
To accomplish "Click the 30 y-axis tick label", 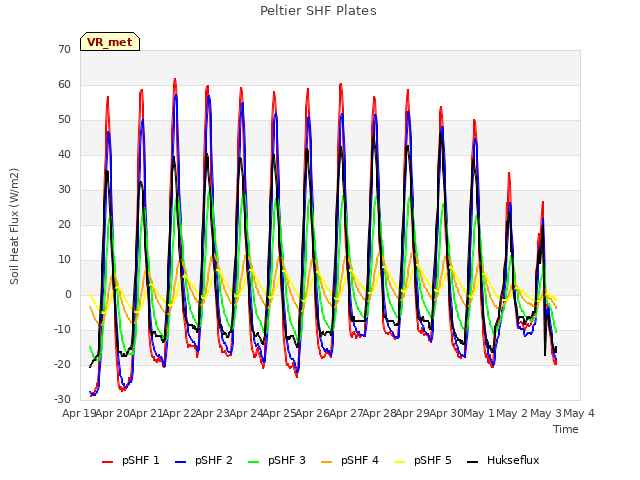I will (x=64, y=189).
